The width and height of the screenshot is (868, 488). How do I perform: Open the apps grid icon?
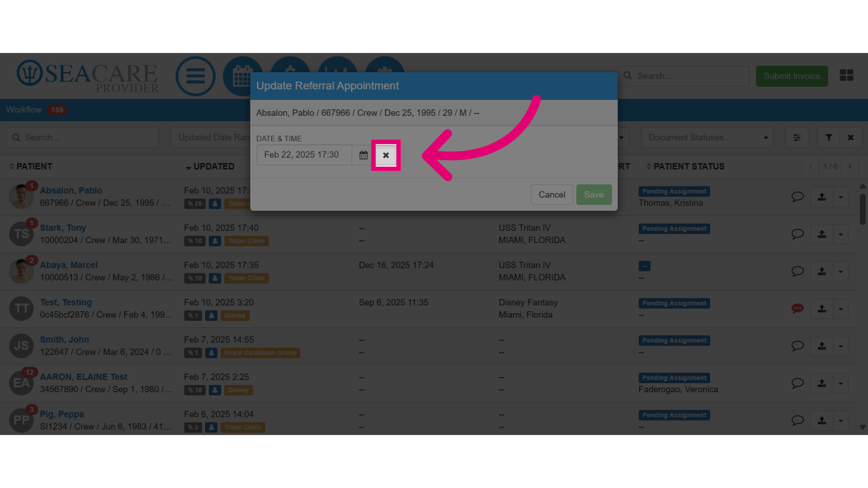[846, 75]
